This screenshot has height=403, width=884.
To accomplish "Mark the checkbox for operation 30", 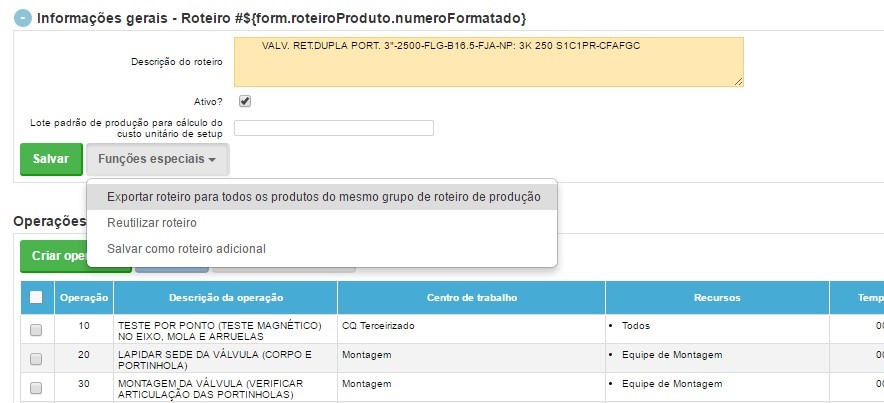I will pos(36,388).
